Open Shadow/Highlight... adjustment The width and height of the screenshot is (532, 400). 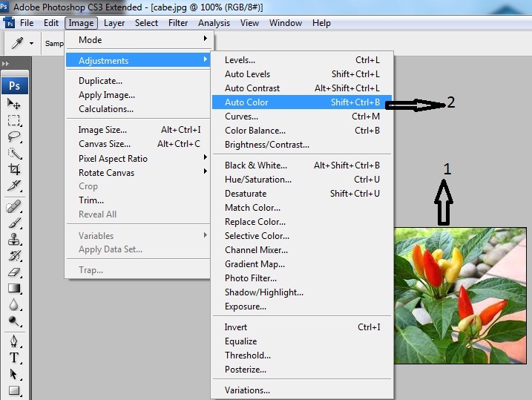(302, 292)
